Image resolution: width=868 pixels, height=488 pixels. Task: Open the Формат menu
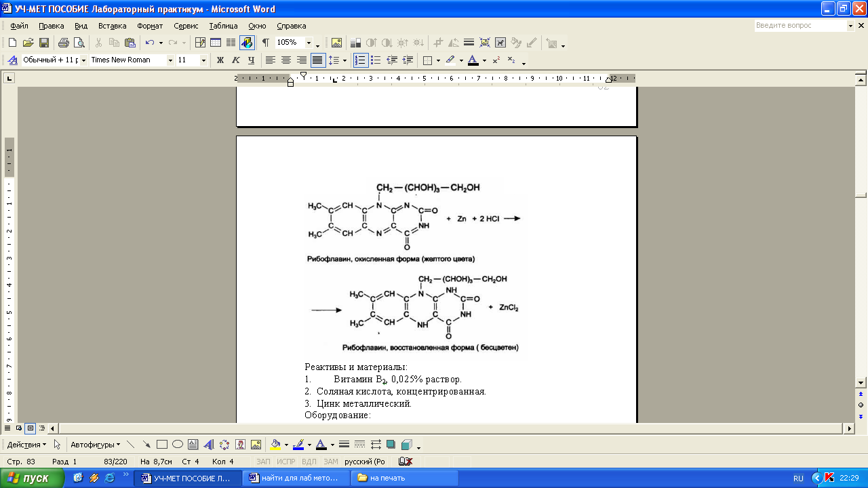tap(150, 26)
